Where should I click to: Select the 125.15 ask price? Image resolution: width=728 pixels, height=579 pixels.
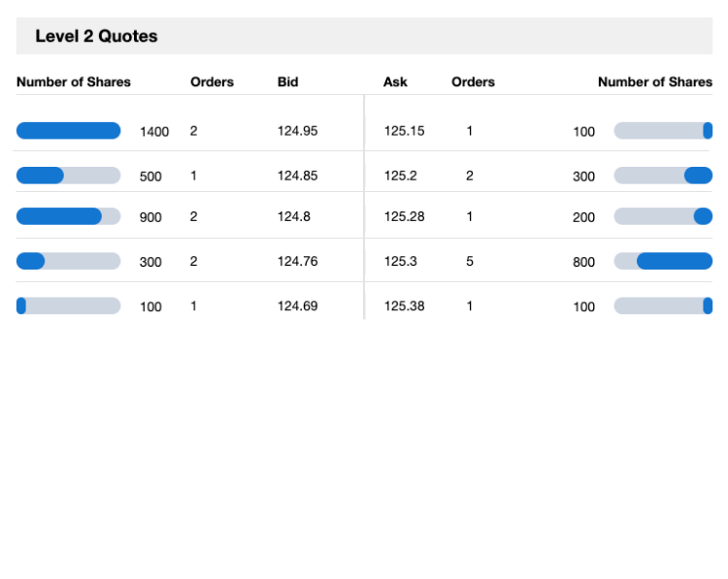coord(404,131)
